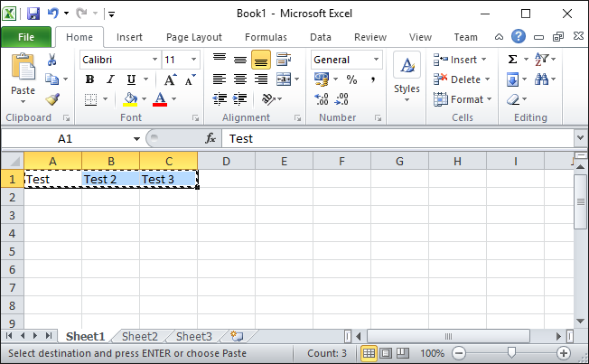Click Delete cells button
This screenshot has width=589, height=364.
(462, 79)
